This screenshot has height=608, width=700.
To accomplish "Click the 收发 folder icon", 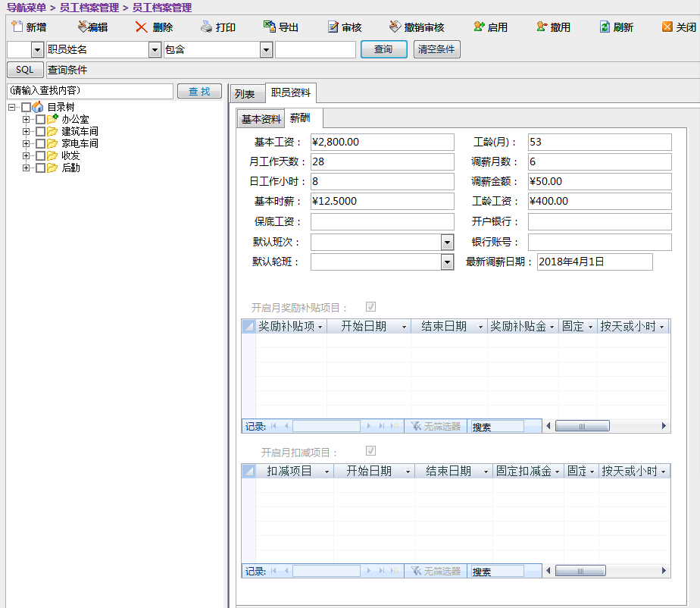I will click(53, 155).
